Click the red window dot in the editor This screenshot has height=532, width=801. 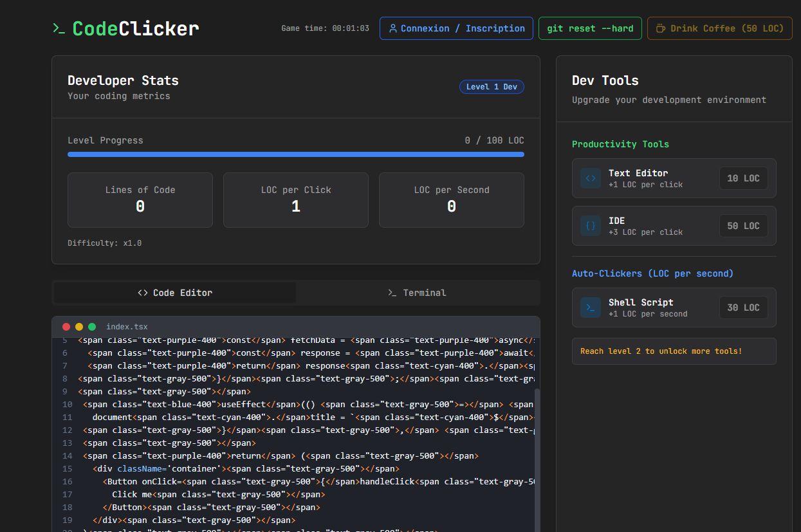click(66, 327)
